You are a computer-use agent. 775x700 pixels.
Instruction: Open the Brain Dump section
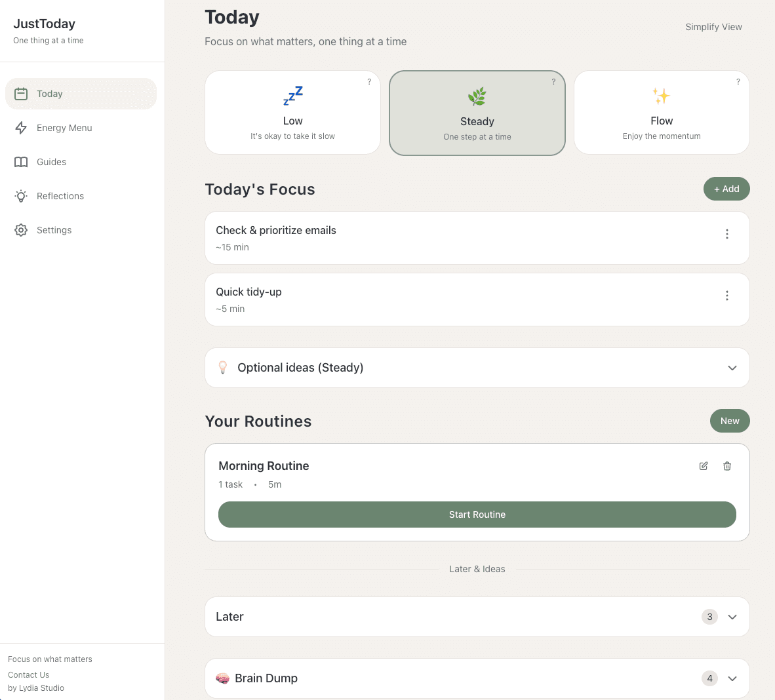[477, 678]
